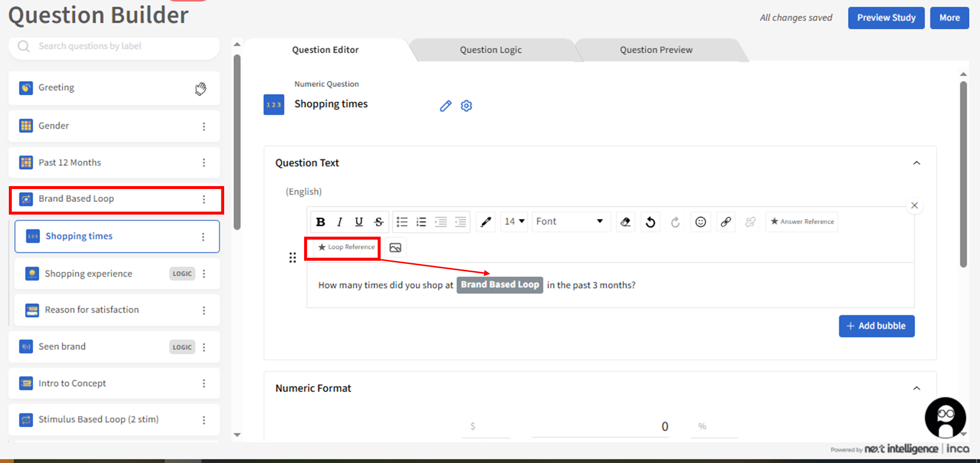Apply strikethrough formatting
The width and height of the screenshot is (980, 463).
379,222
